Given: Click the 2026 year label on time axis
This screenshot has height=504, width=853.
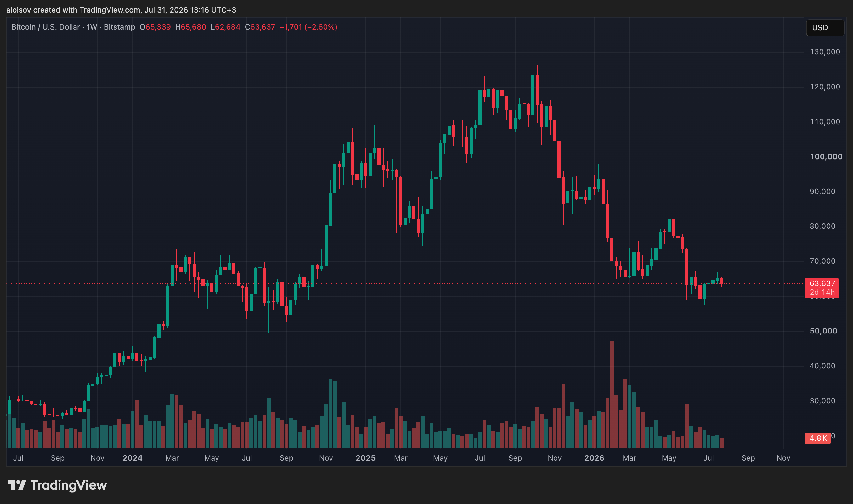Looking at the screenshot, I should pyautogui.click(x=594, y=458).
